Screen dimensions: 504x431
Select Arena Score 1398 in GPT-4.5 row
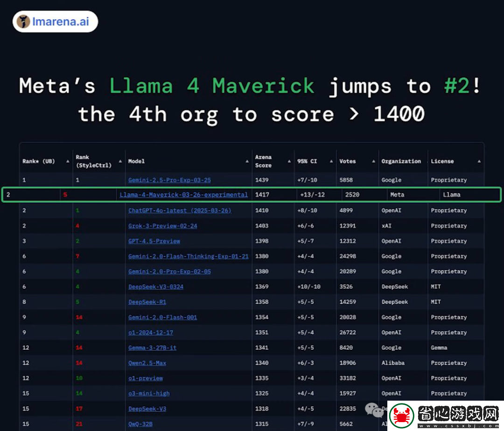[262, 241]
